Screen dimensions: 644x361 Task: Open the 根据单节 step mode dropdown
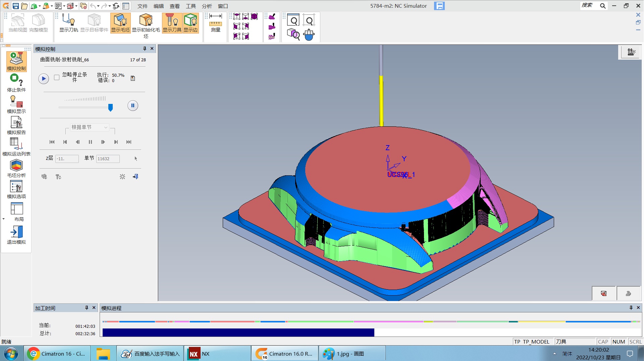coord(90,127)
